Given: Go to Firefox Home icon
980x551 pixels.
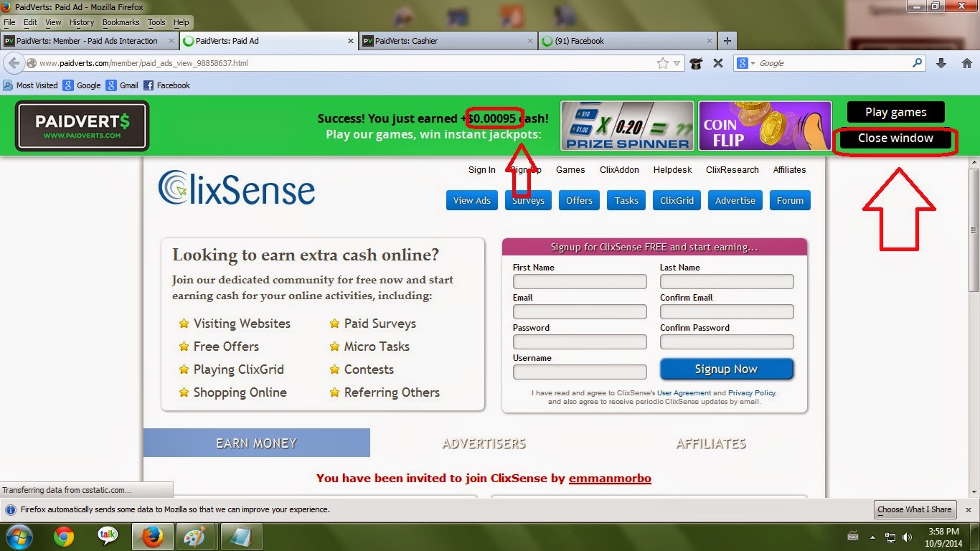Looking at the screenshot, I should click(x=966, y=63).
